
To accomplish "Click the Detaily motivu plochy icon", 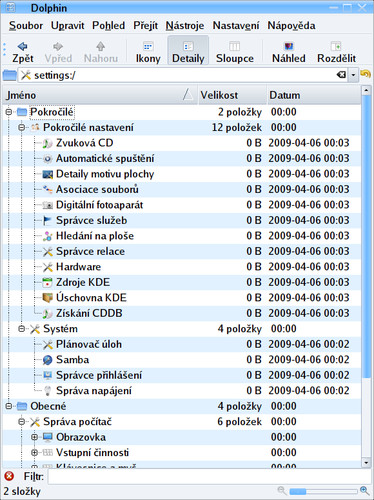I will click(x=48, y=174).
